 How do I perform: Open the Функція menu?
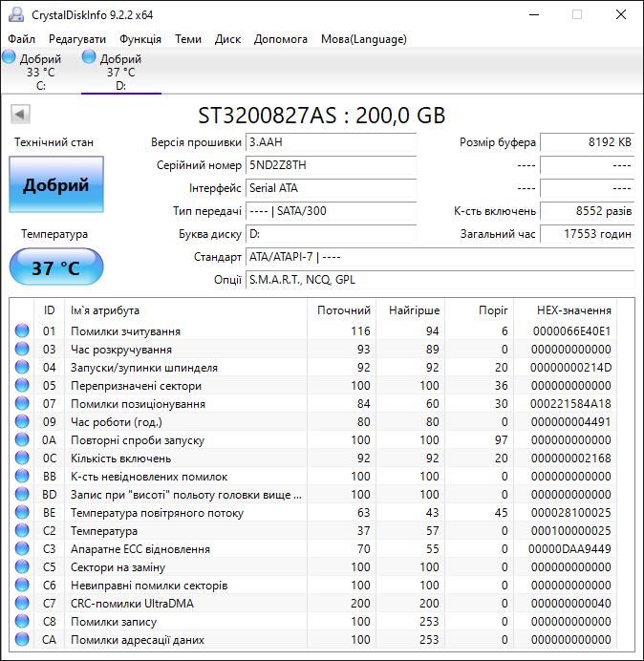(x=140, y=39)
